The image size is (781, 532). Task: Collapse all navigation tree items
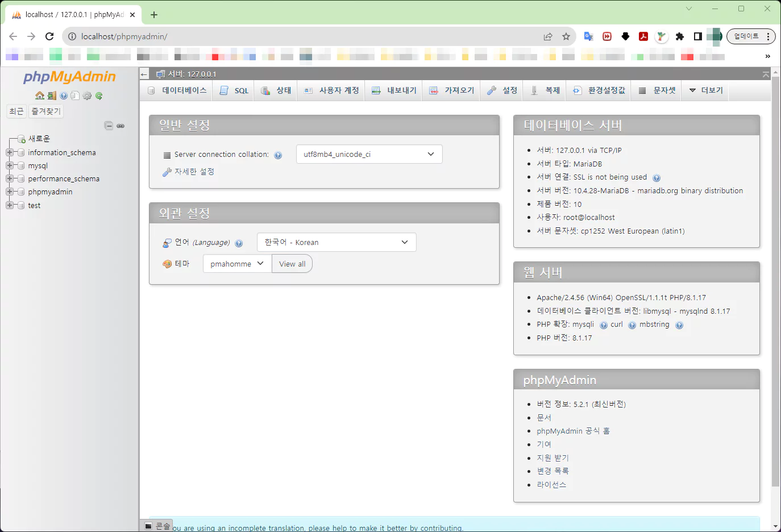tap(109, 126)
